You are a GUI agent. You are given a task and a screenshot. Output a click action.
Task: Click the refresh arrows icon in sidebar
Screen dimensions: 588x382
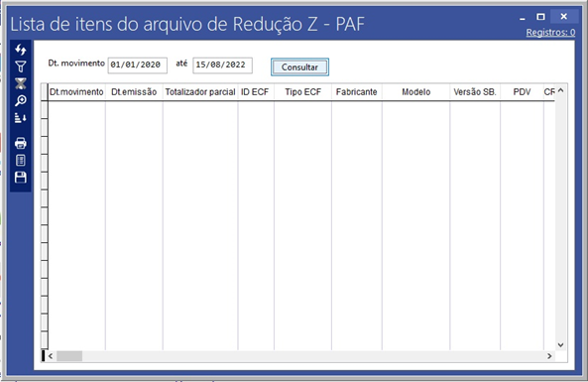coord(21,50)
